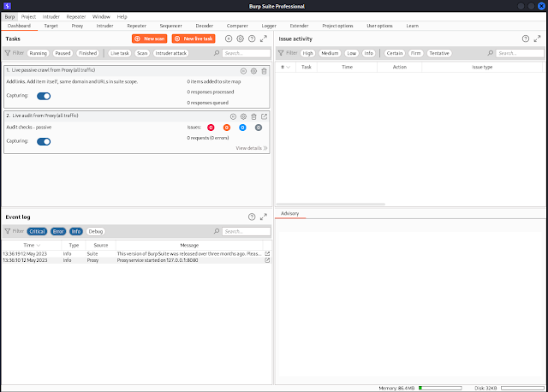Viewport: 548px width, 392px height.
Task: Create a New live task
Action: (x=194, y=39)
